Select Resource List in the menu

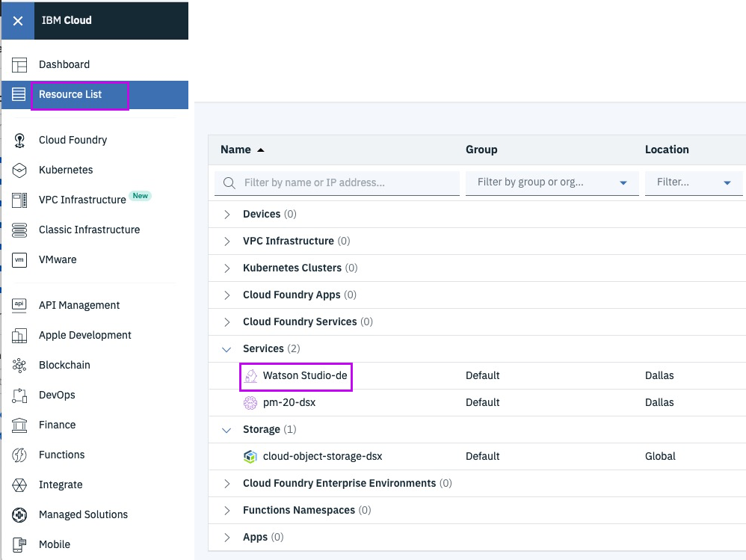pyautogui.click(x=70, y=94)
